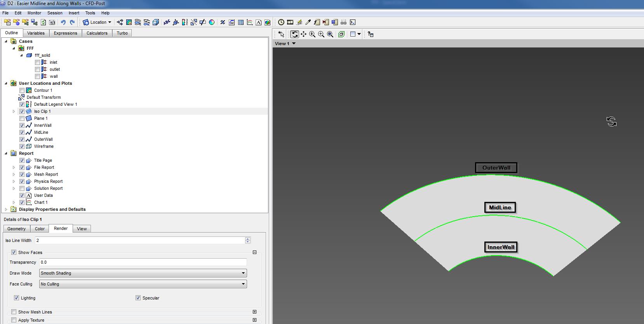Click the Save Picture camera icon
The height and width of the screenshot is (324, 644).
[52, 22]
